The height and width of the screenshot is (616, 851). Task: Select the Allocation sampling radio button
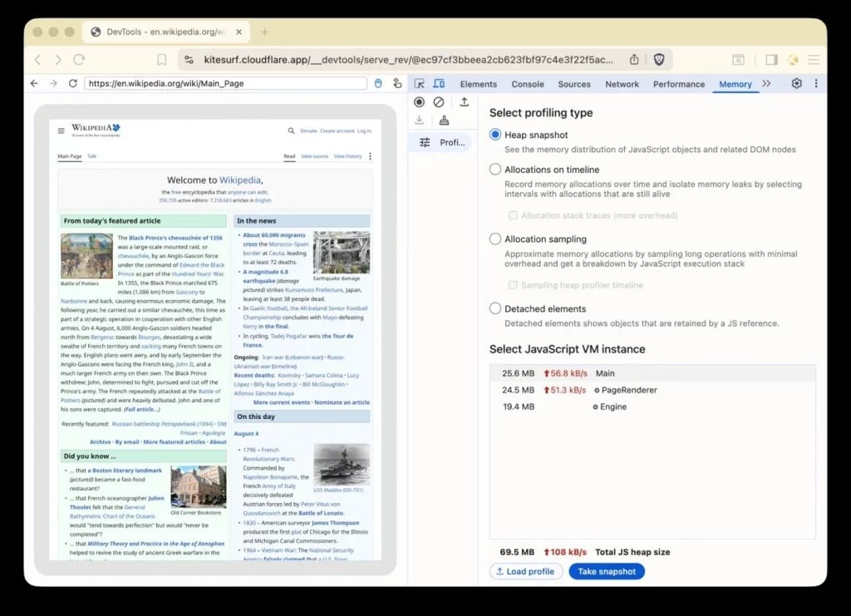495,239
